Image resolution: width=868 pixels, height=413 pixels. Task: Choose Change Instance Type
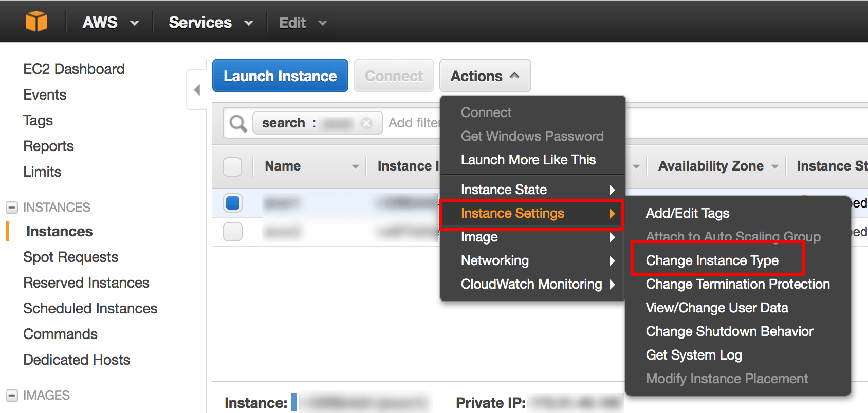712,260
